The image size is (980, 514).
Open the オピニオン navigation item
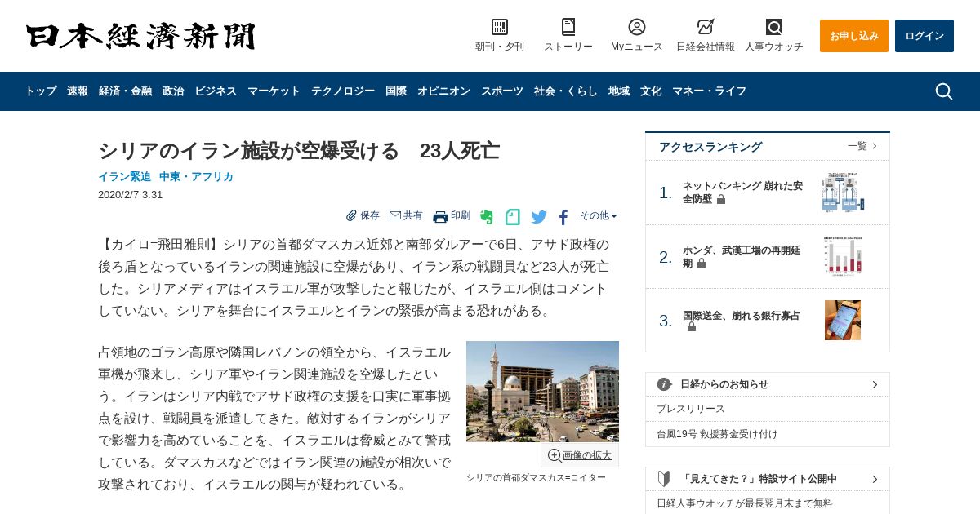443,91
